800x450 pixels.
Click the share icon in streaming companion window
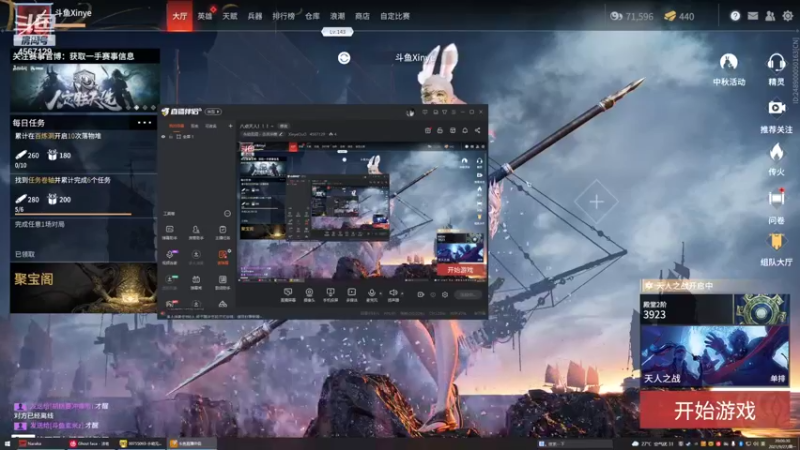click(x=478, y=131)
